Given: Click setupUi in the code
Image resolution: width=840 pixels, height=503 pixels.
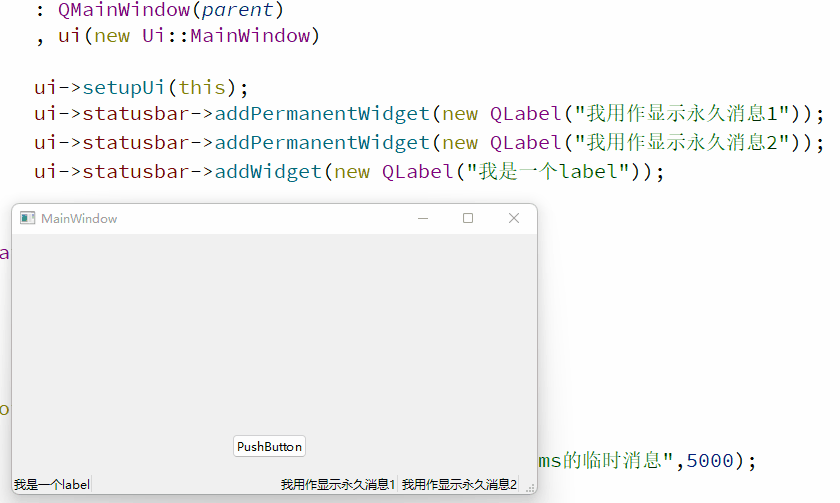Looking at the screenshot, I should [x=123, y=87].
